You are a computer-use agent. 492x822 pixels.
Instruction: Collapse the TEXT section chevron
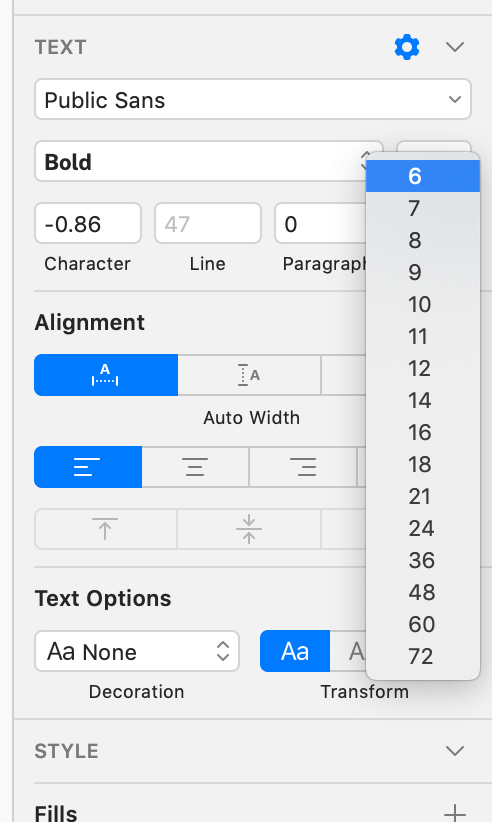(x=455, y=47)
